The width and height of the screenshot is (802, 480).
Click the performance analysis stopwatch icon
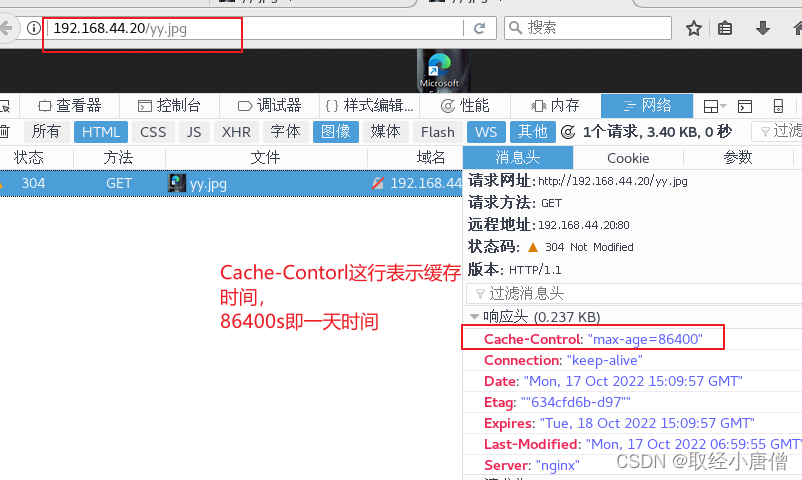pyautogui.click(x=568, y=132)
